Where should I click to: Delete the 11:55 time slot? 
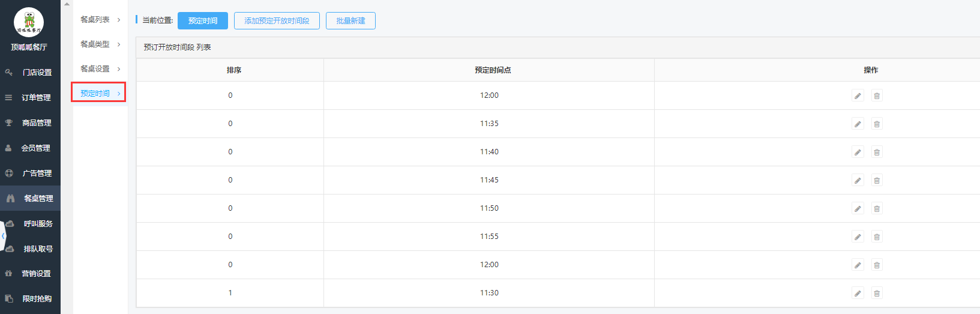point(877,237)
